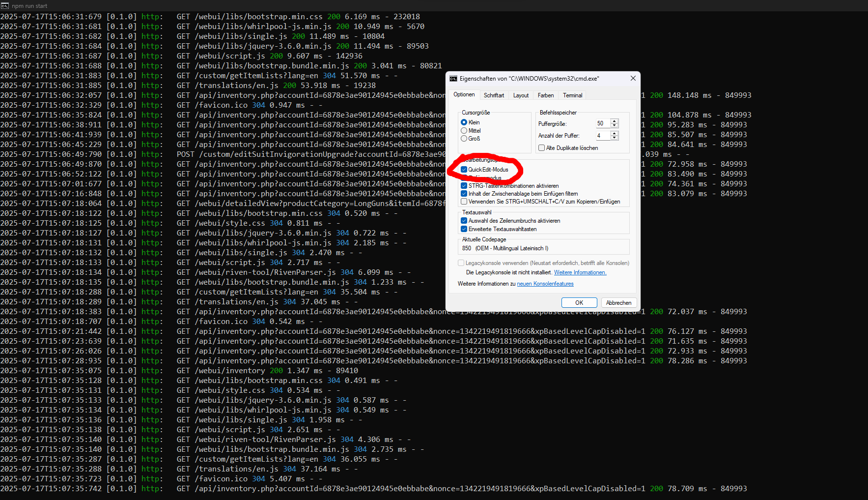This screenshot has height=500, width=868.
Task: Click the cmd icon in the properties dialog title bar
Action: tap(453, 79)
